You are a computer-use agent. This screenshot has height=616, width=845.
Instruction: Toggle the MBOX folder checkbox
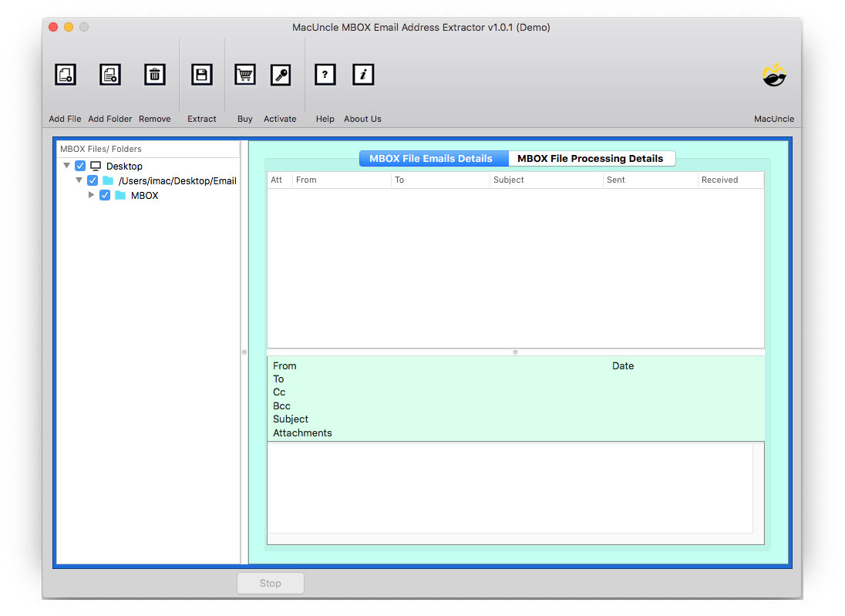(x=105, y=195)
